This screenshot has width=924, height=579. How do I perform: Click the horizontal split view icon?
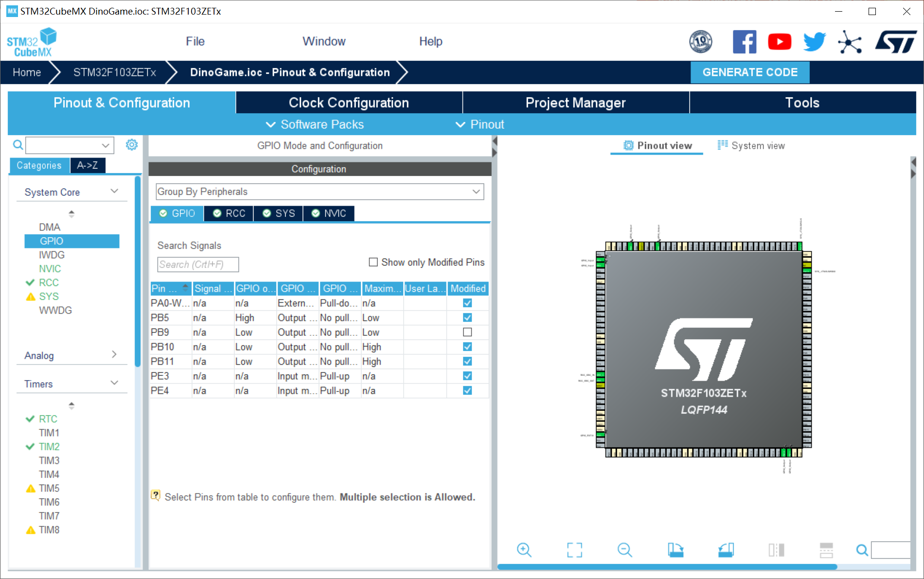click(x=826, y=550)
